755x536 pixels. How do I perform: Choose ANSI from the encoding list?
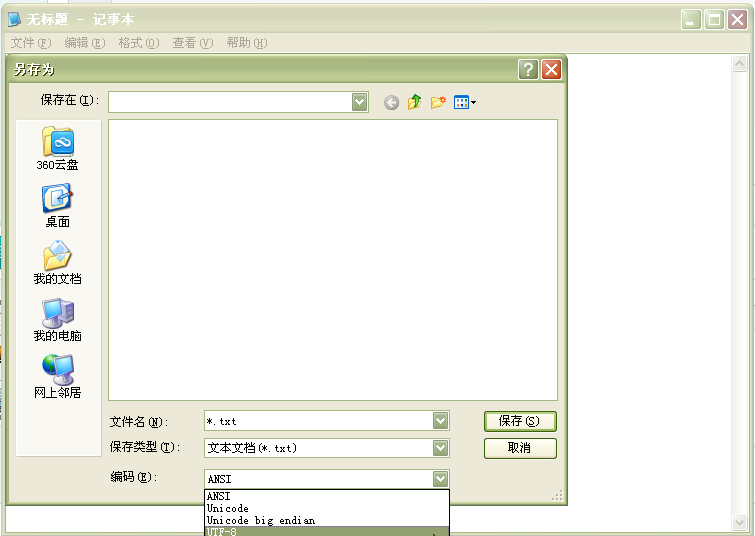click(x=326, y=496)
